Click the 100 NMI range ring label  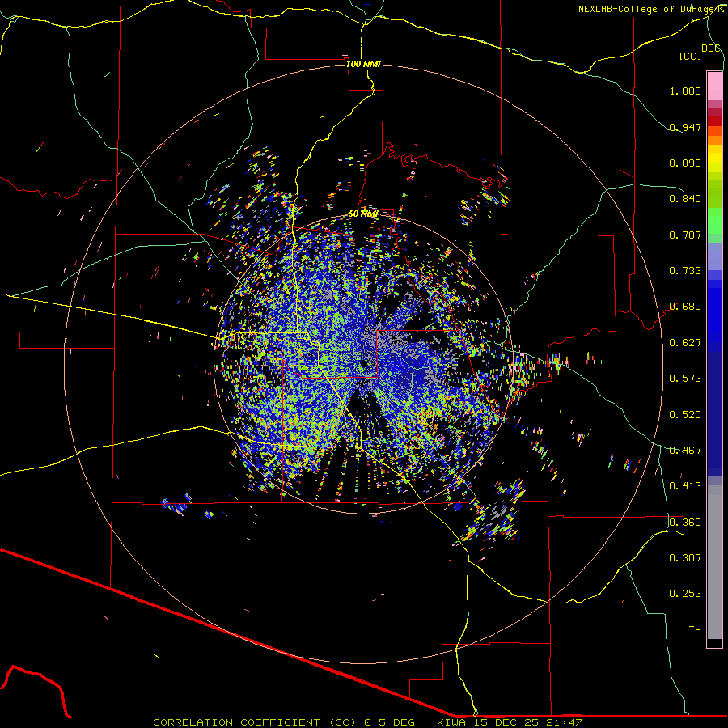363,64
